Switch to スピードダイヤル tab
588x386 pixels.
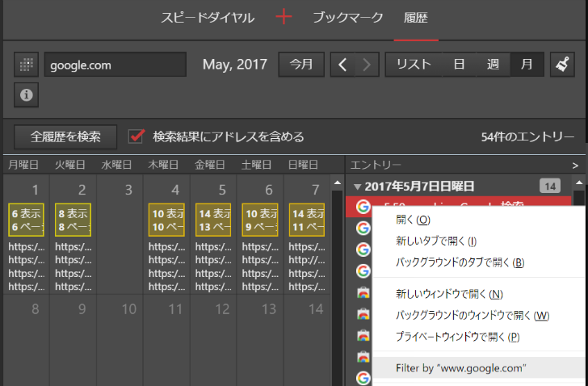click(208, 18)
